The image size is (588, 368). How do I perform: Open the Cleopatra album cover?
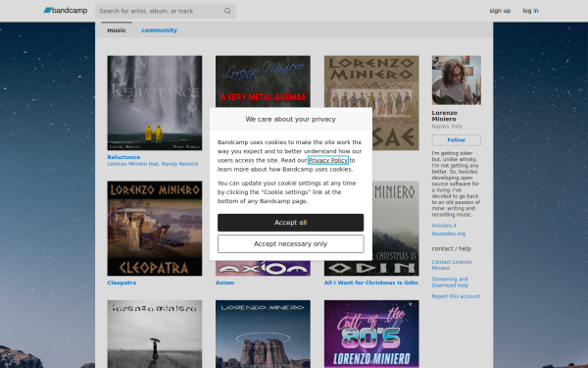(x=155, y=229)
